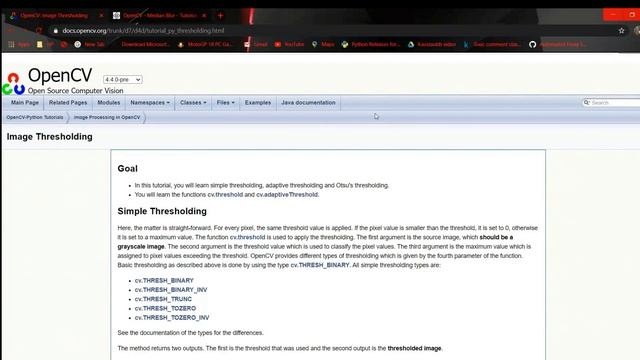Image resolution: width=640 pixels, height=360 pixels.
Task: Close the OpenCV Median Blur tab
Action: pyautogui.click(x=204, y=16)
